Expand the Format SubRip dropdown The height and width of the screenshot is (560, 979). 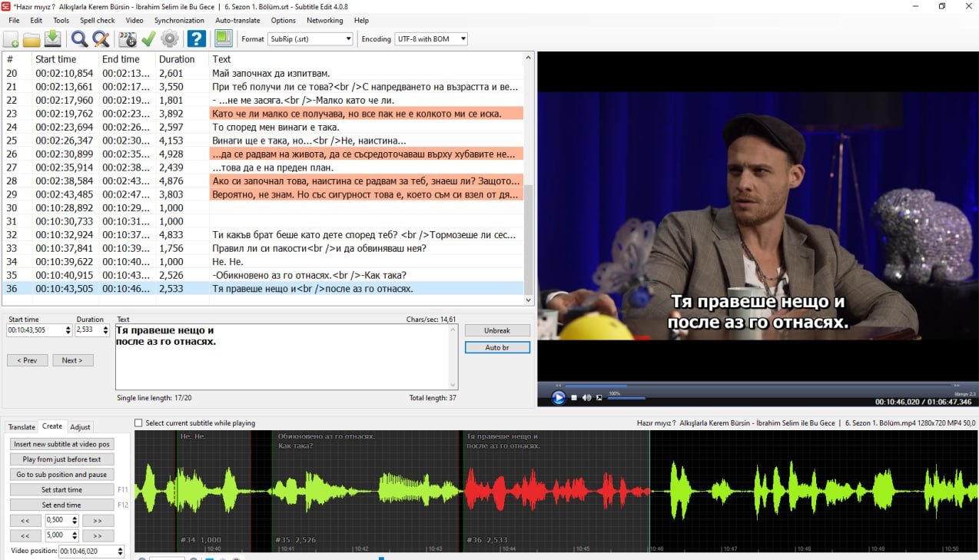click(x=310, y=39)
